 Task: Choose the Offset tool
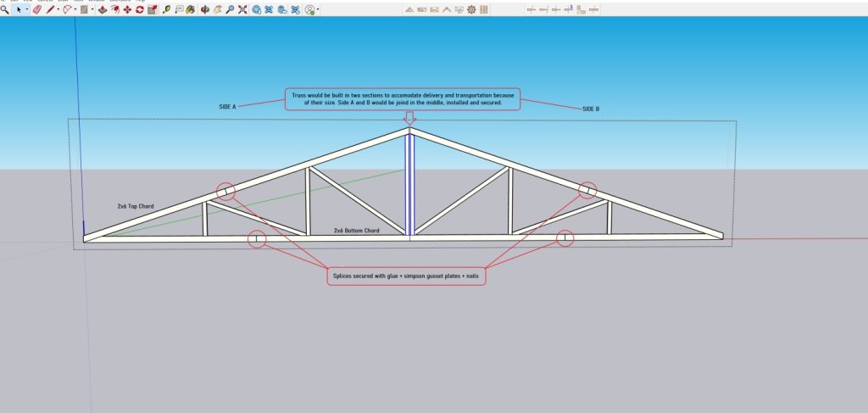(115, 9)
